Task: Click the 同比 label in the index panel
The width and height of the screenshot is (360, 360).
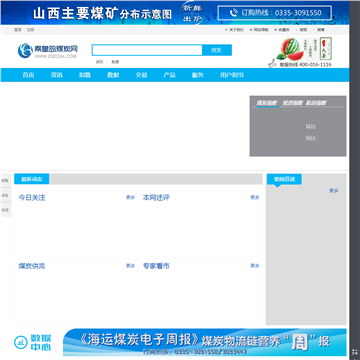Action: [x=311, y=138]
